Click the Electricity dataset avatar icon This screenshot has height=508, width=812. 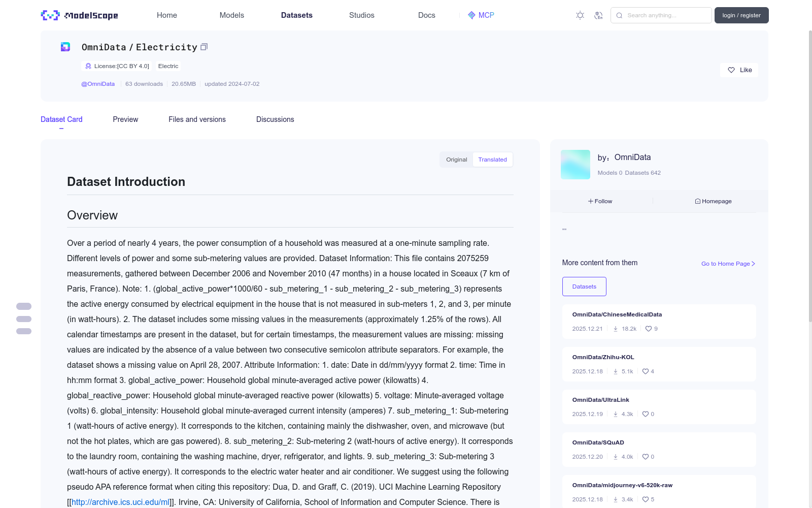point(65,47)
